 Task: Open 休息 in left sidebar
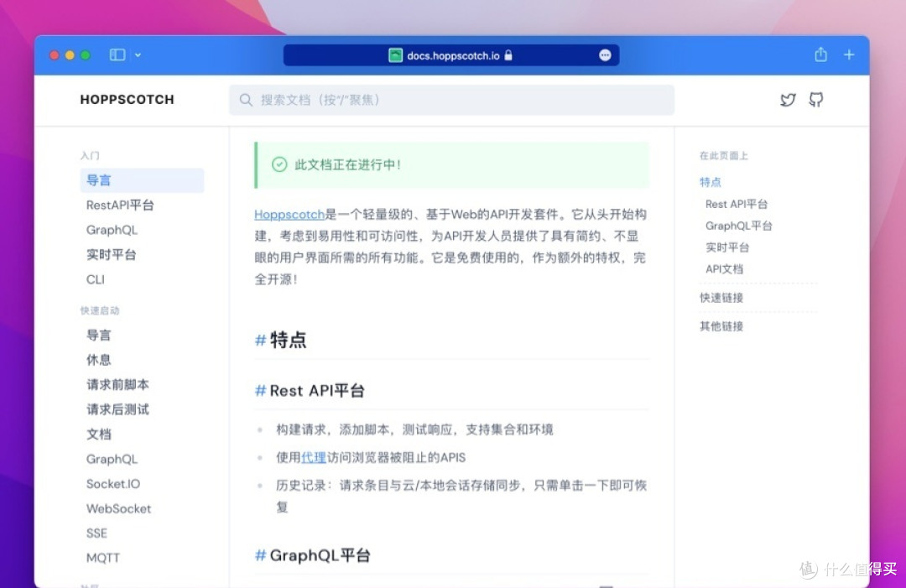tap(98, 360)
